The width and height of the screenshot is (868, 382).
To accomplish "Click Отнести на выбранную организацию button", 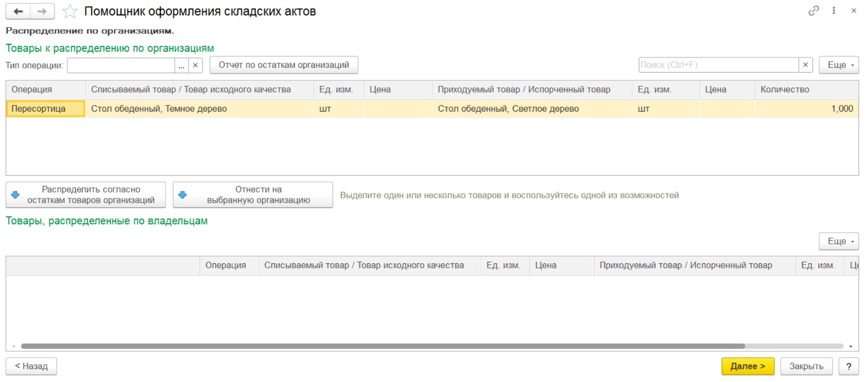I will (x=253, y=195).
